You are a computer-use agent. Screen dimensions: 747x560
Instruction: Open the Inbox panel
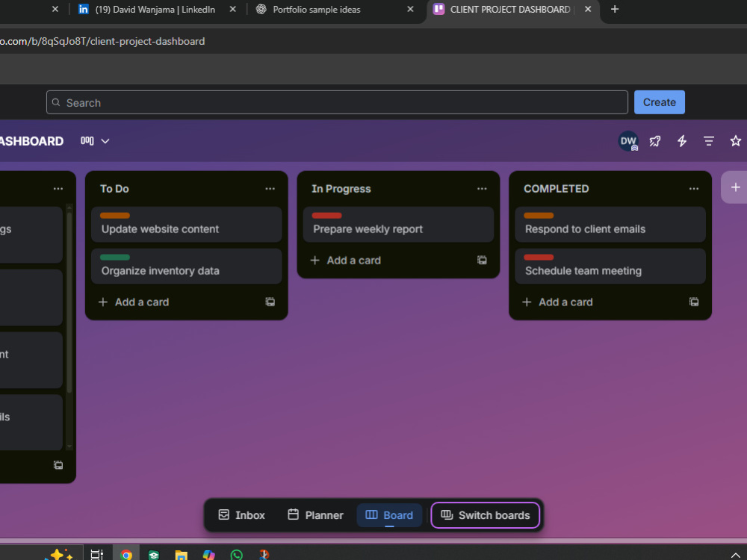[242, 515]
